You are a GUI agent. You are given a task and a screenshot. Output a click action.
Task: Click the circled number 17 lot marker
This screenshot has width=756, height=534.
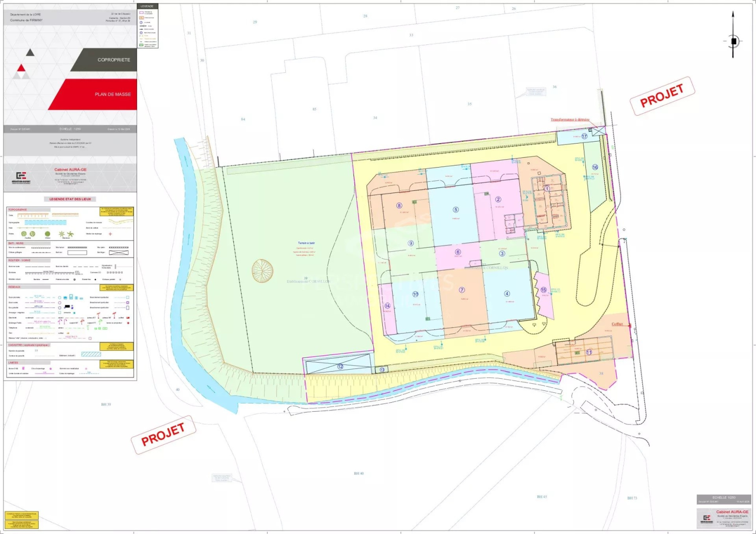coord(584,136)
